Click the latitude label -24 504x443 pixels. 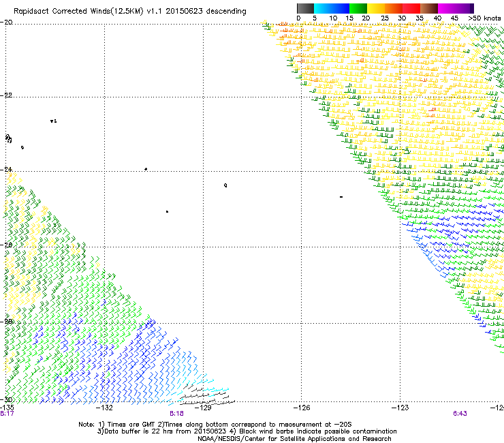point(6,169)
